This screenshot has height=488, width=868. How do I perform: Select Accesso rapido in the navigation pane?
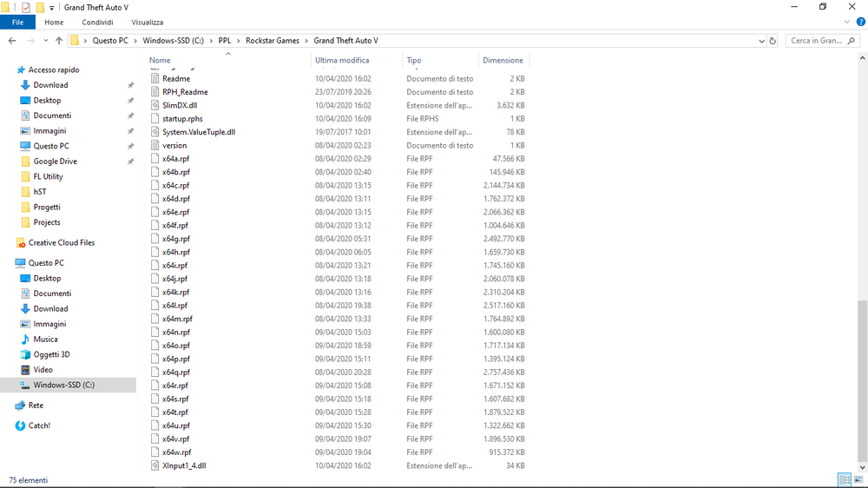[54, 69]
